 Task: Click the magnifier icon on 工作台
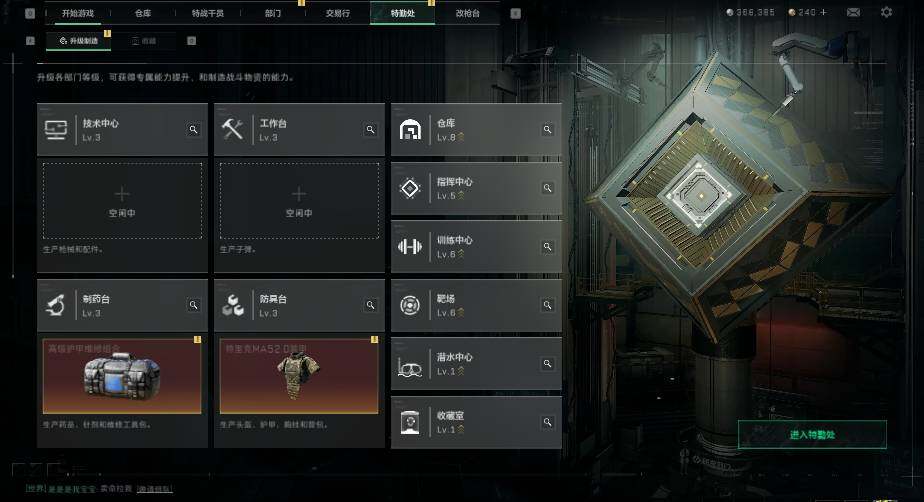click(x=370, y=130)
